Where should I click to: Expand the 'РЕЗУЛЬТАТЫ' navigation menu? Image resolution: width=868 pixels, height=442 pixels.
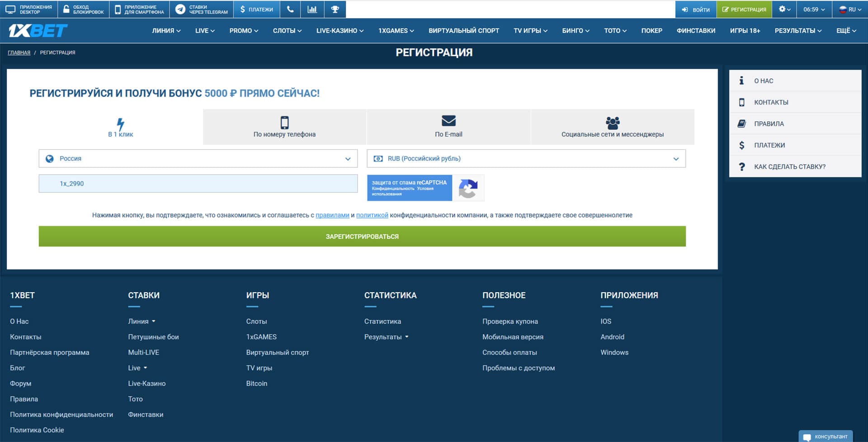[x=798, y=31]
